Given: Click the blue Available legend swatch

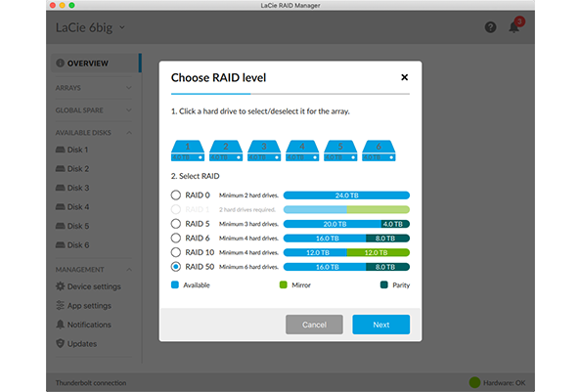Looking at the screenshot, I should click(x=175, y=284).
